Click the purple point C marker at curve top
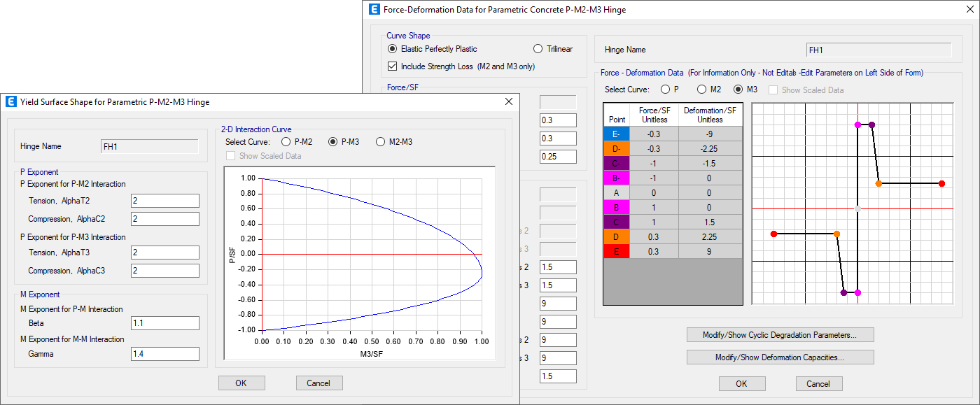Screen dimensions: 980x405 pos(871,124)
